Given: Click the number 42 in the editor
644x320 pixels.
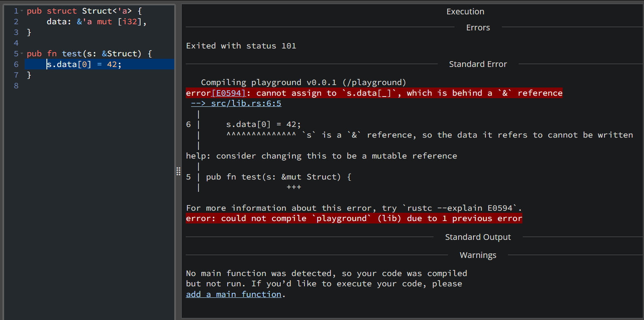Looking at the screenshot, I should click(x=112, y=64).
